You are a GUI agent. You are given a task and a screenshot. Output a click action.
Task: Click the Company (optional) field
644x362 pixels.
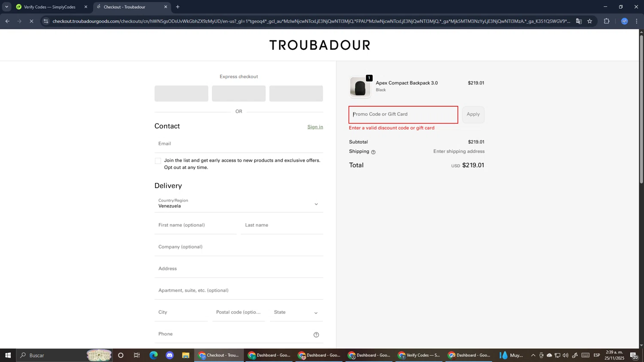239,247
